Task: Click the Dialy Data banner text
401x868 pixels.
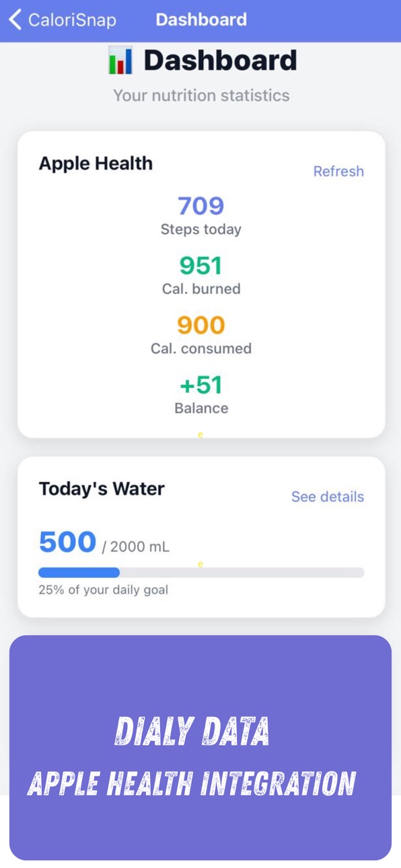Action: tap(192, 731)
